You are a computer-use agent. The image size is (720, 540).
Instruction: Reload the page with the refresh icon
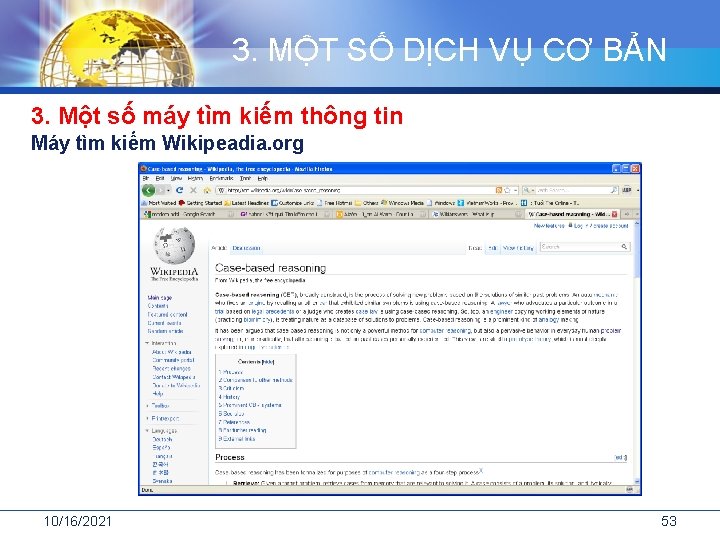click(x=179, y=190)
